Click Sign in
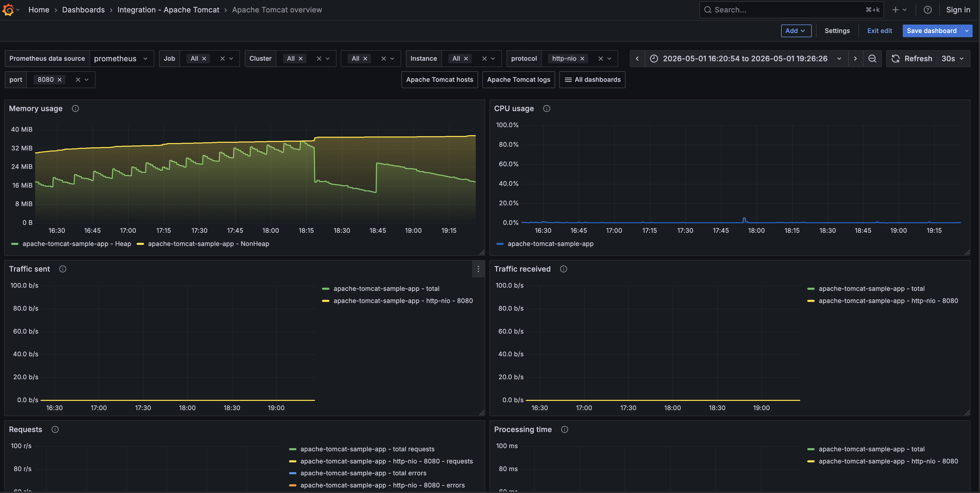 958,10
